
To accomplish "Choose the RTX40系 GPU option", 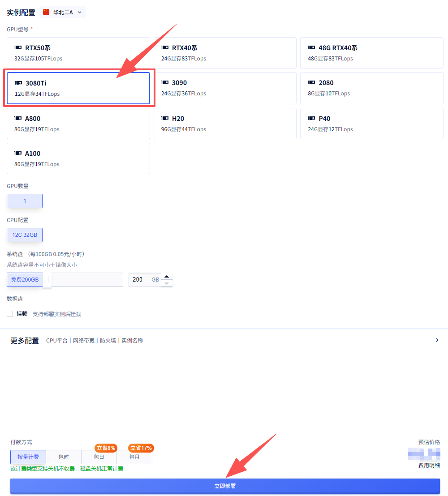I will 225,53.
